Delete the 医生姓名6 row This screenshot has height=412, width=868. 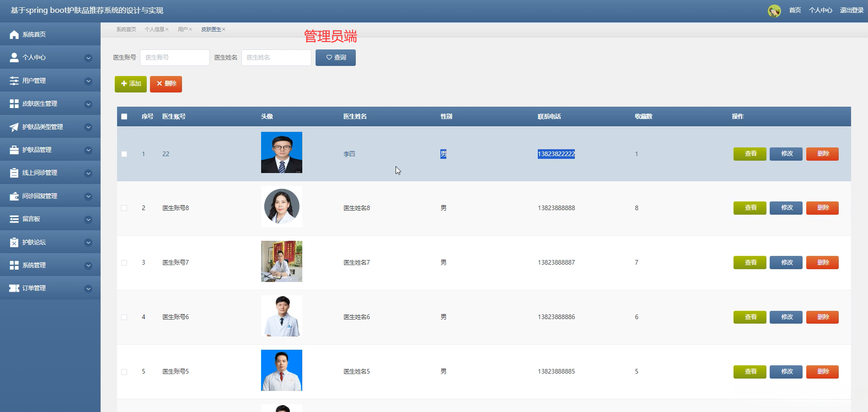822,317
